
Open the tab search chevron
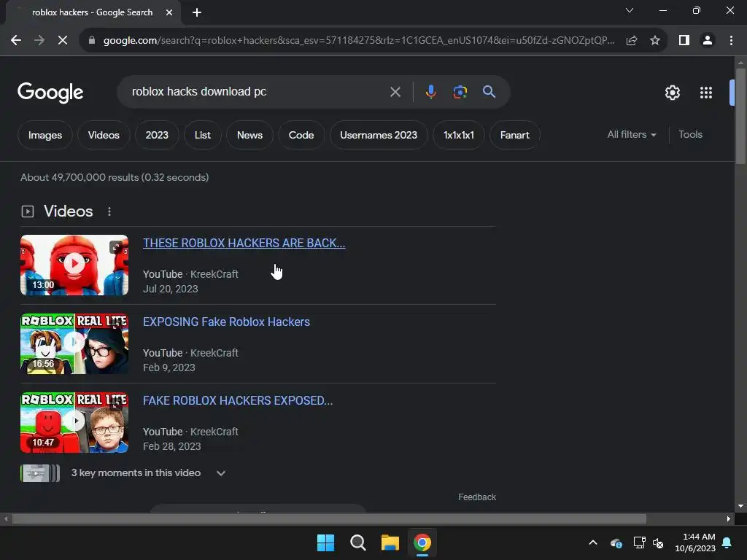coord(630,10)
